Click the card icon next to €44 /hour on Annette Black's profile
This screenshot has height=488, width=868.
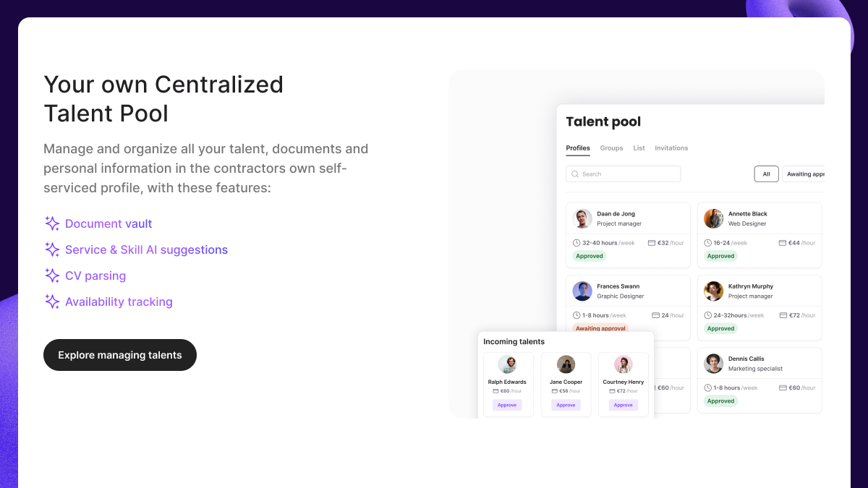coord(783,242)
